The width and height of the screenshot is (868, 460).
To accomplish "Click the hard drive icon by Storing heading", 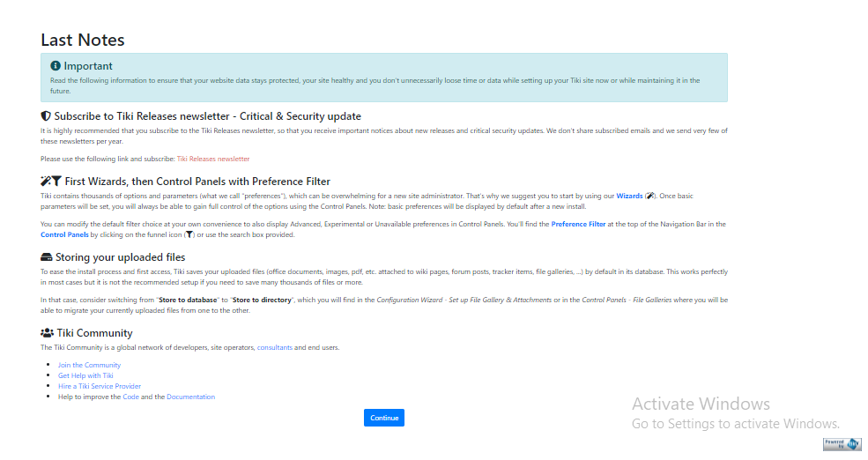I will click(47, 257).
